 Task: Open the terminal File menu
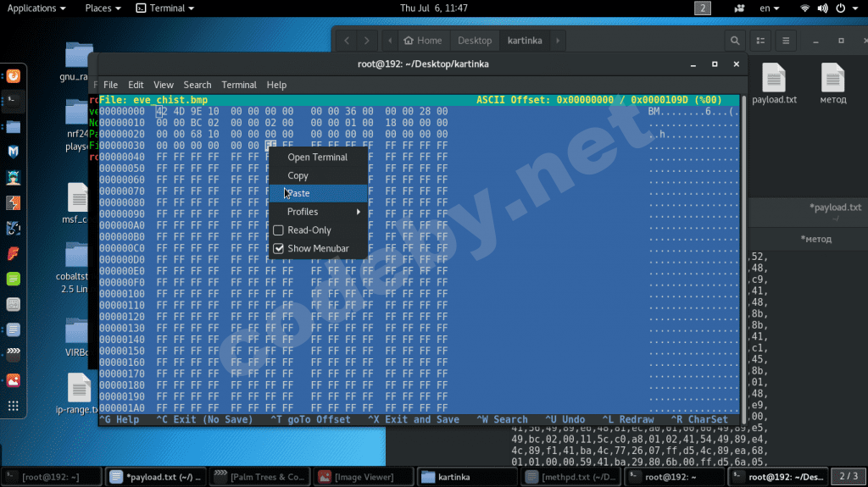point(111,85)
